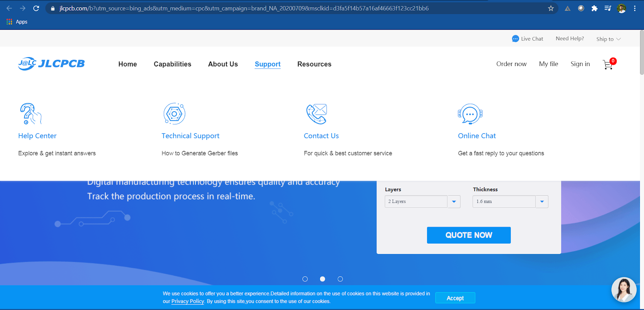
Task: Open My file
Action: [x=549, y=64]
